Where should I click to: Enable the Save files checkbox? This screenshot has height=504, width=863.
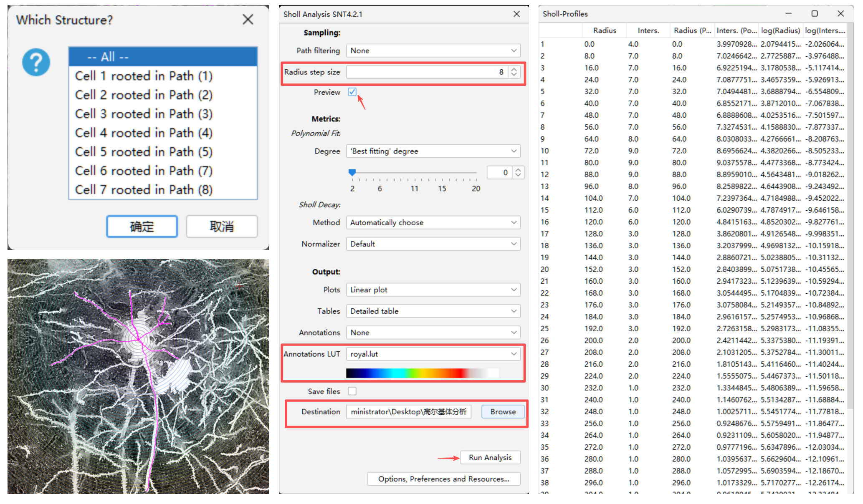[352, 391]
